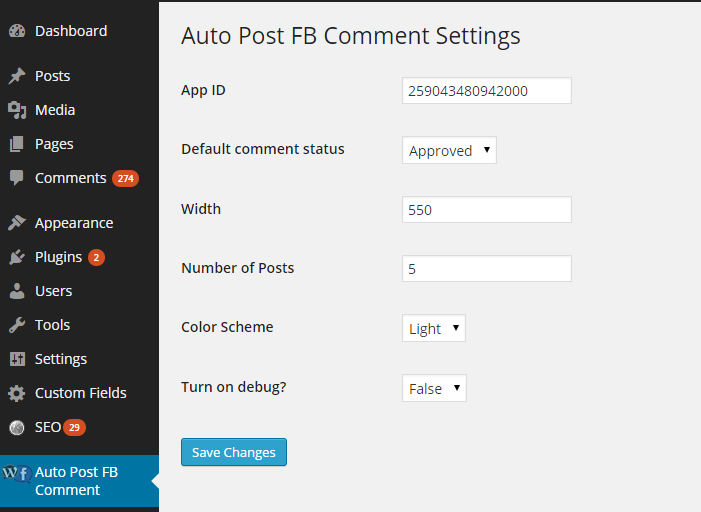
Task: Click the Auto Post FB Comment logo icon
Action: [17, 473]
